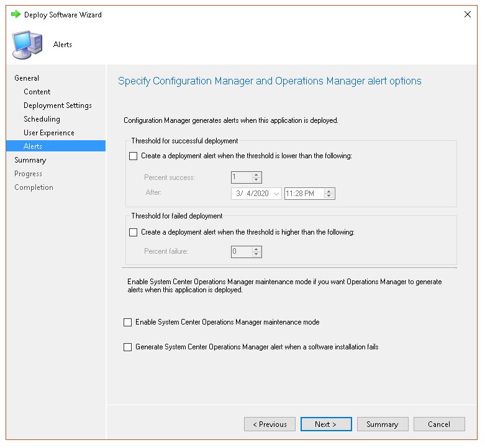Screen dimensions: 485x448
Task: Click the Next button
Action: tap(326, 424)
